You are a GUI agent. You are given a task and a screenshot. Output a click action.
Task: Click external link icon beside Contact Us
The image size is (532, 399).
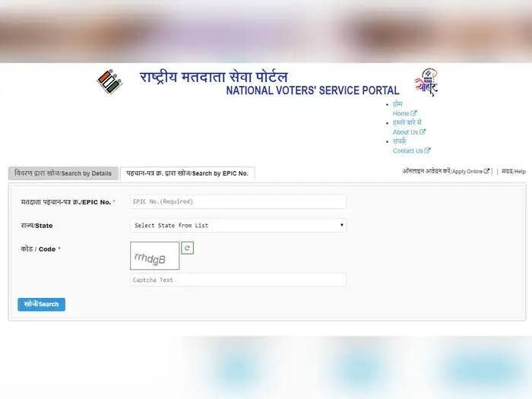pos(427,150)
